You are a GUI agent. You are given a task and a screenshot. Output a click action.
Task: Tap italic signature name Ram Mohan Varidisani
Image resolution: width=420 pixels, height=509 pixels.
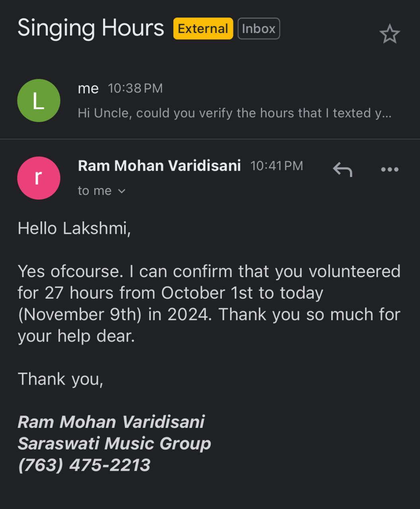point(111,422)
